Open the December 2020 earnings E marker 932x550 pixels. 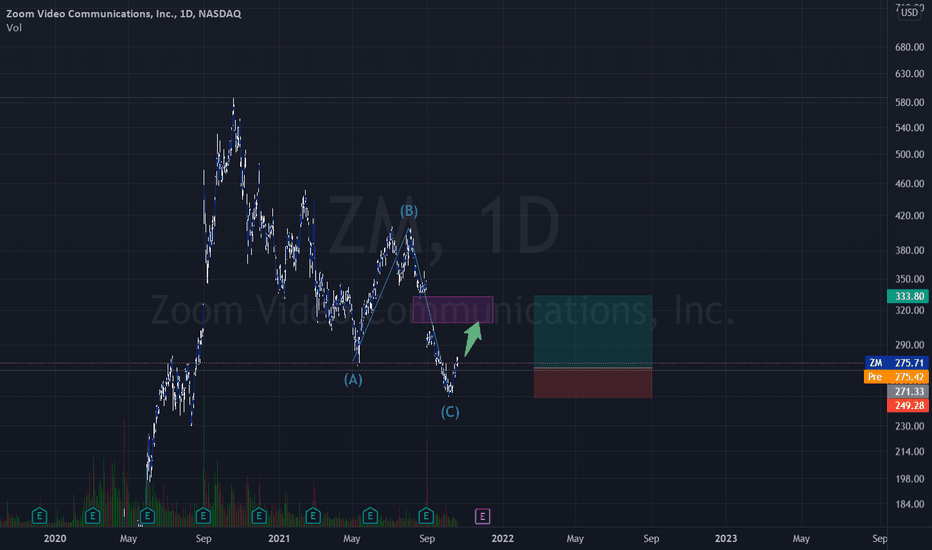pyautogui.click(x=259, y=516)
